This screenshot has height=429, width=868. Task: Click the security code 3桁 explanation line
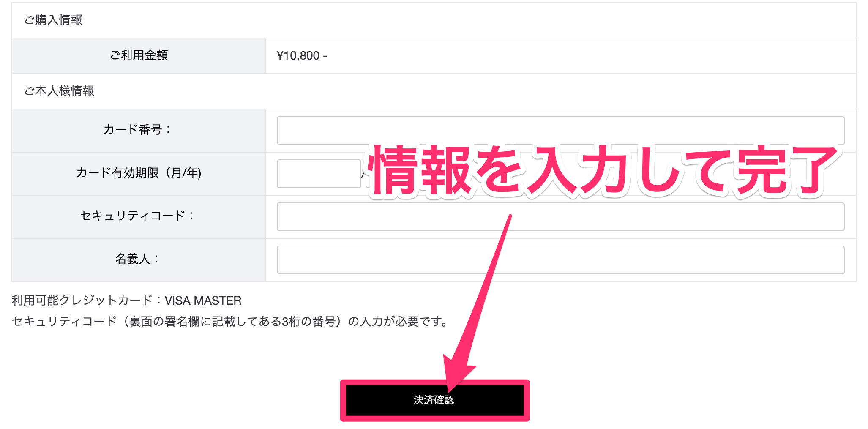click(x=230, y=322)
